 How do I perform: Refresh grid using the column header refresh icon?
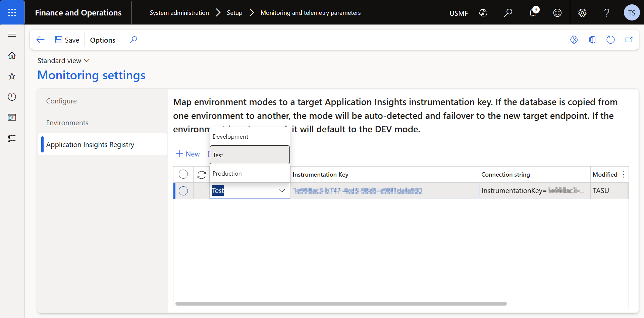pos(201,175)
